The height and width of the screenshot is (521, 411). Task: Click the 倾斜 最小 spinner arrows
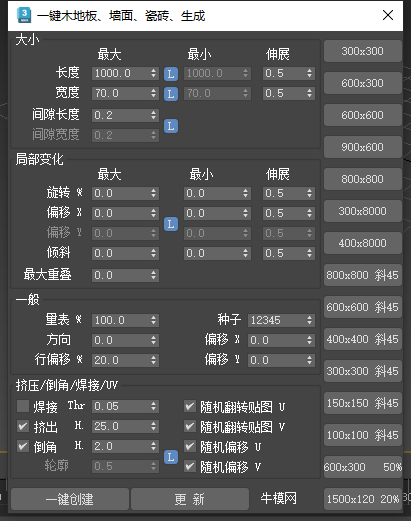[x=246, y=253]
